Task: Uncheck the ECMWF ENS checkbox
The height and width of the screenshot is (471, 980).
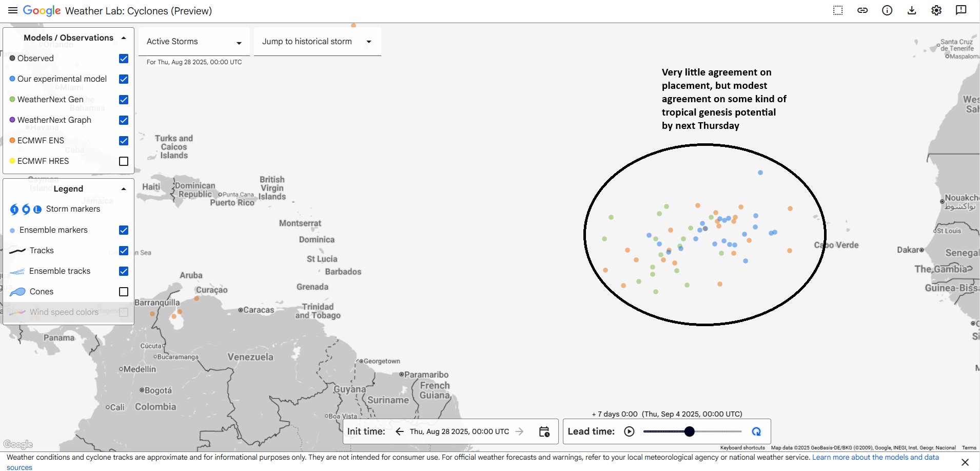Action: pos(124,141)
